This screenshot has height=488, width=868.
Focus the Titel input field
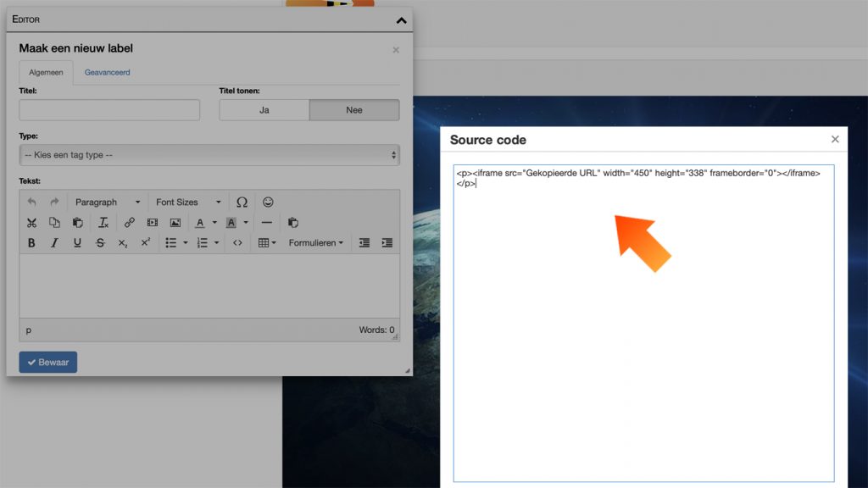pyautogui.click(x=109, y=110)
